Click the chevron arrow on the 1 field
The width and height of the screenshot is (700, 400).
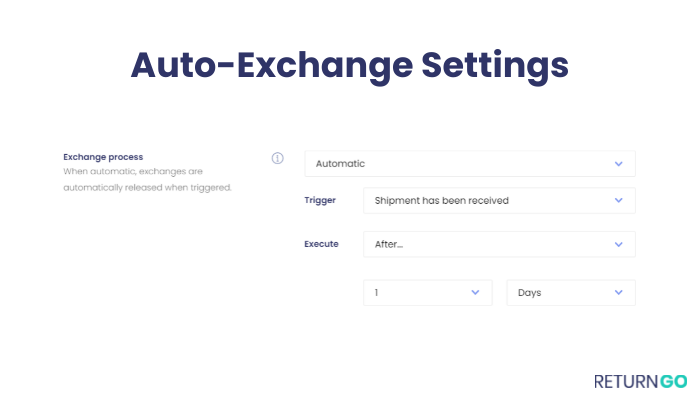coord(475,292)
